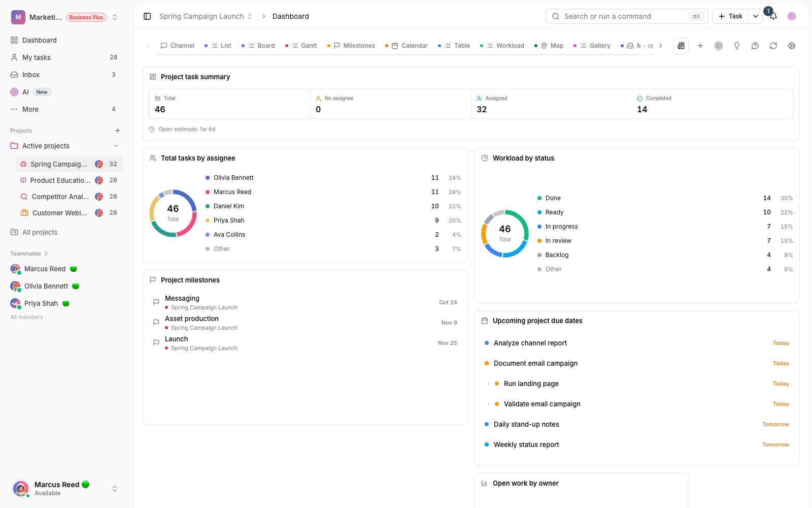Open the Calendar view tab
This screenshot has width=812, height=508.
coord(407,46)
